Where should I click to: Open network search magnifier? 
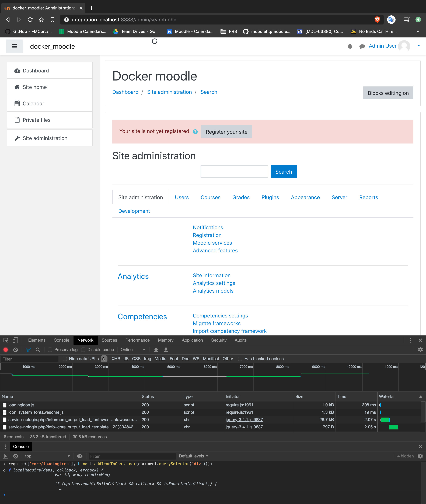[38, 350]
